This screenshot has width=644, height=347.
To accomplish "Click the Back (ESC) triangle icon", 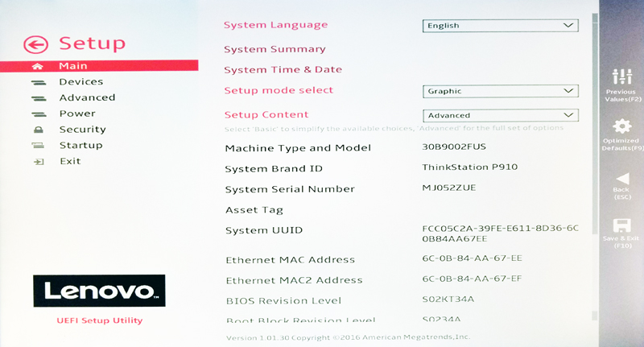I will pos(621,178).
